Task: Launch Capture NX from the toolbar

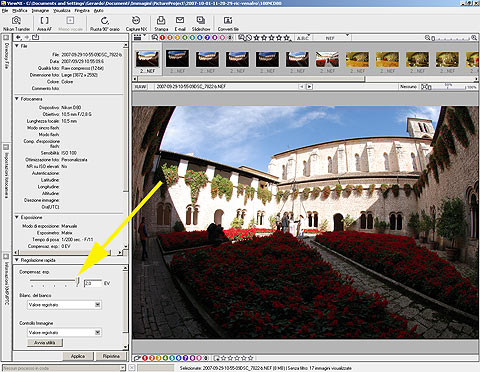Action: (136, 24)
